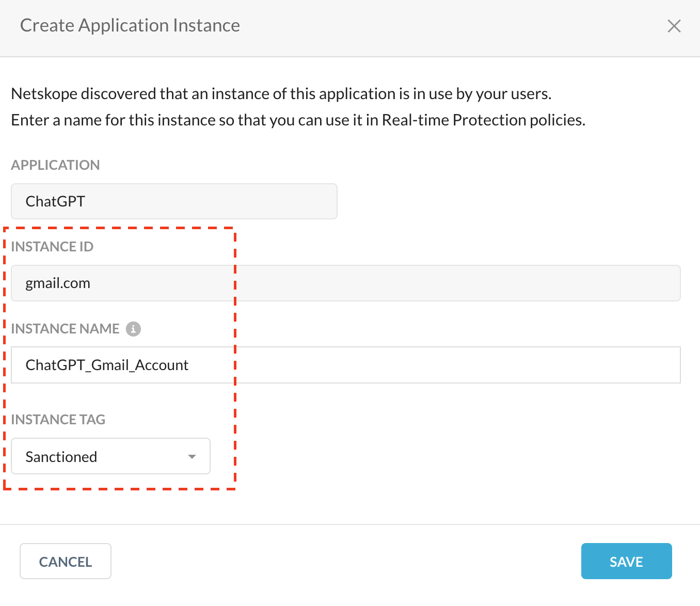Click the INSTANCE NAME label text
The width and height of the screenshot is (700, 606).
(x=65, y=329)
